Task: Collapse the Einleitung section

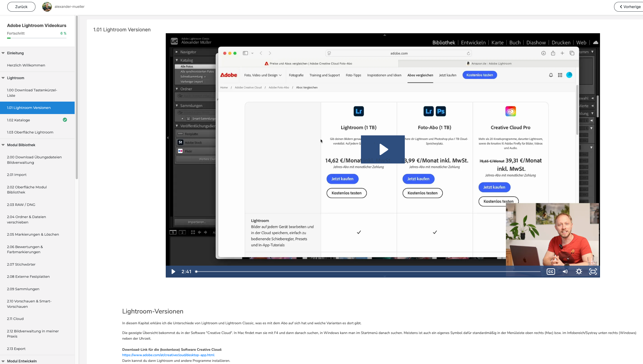Action: 3,53
